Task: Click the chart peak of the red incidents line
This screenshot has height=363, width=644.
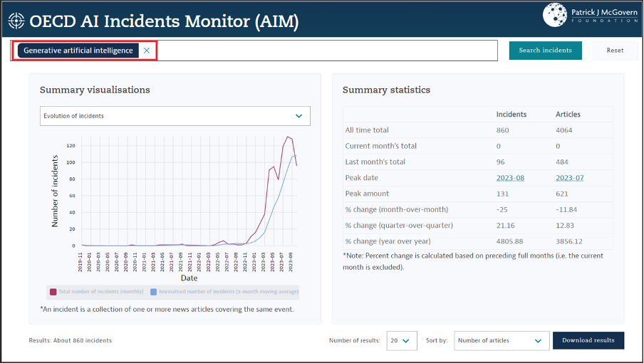Action: [x=288, y=137]
